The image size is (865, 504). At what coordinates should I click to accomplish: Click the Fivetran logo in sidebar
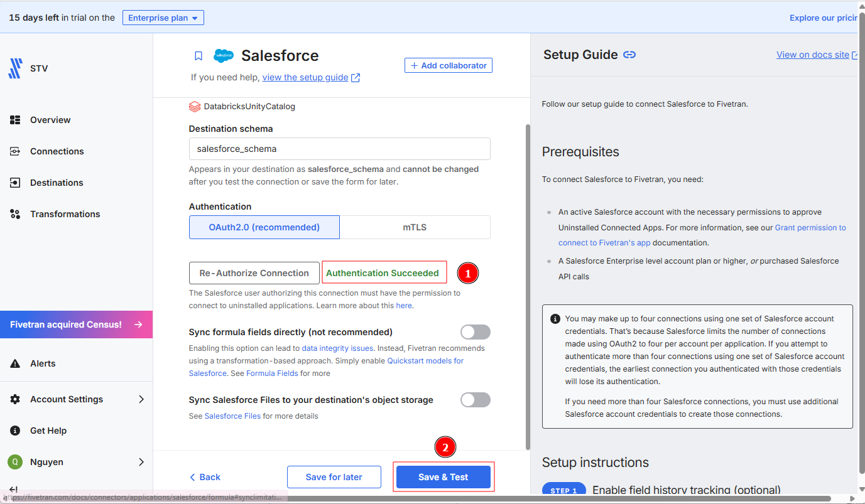pyautogui.click(x=15, y=68)
